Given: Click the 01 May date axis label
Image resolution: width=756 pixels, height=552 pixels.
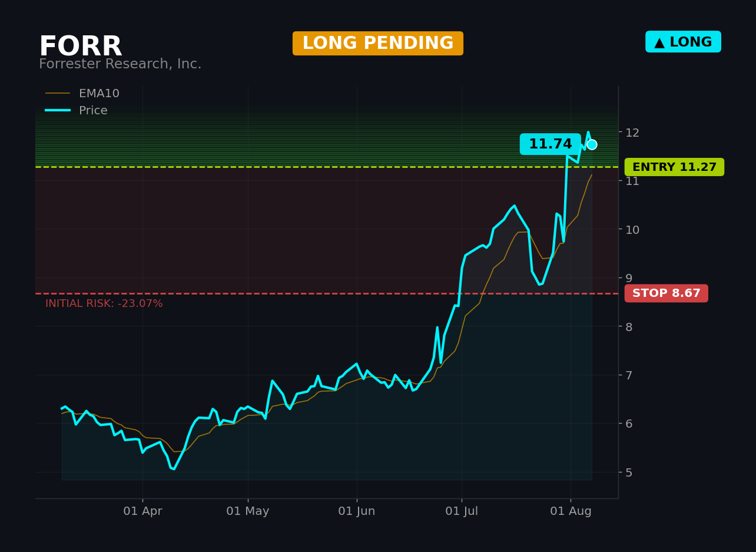Looking at the screenshot, I should [248, 511].
